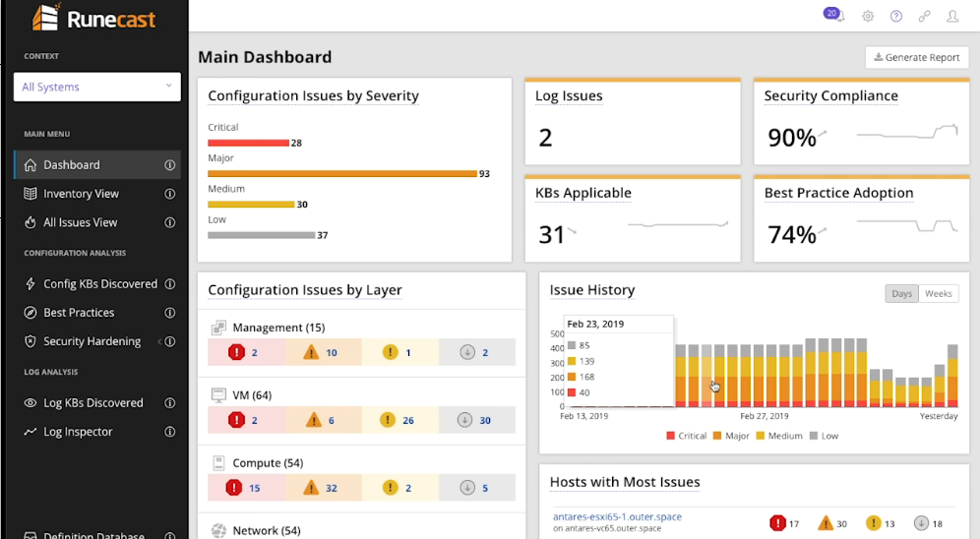
Task: Switch Issue History to Weeks view
Action: 938,293
